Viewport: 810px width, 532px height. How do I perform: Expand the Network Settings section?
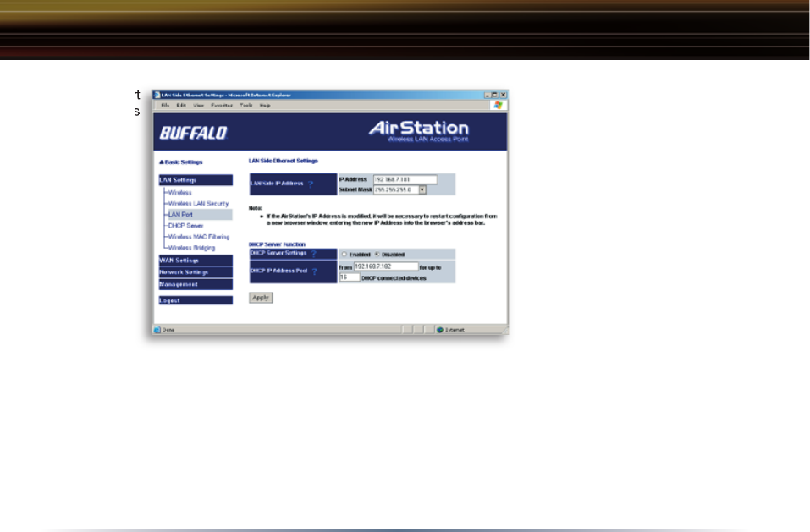coord(196,272)
